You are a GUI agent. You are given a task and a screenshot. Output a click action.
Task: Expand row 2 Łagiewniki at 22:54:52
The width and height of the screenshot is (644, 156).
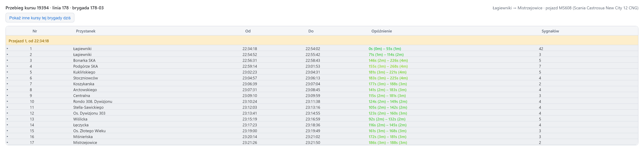point(8,54)
